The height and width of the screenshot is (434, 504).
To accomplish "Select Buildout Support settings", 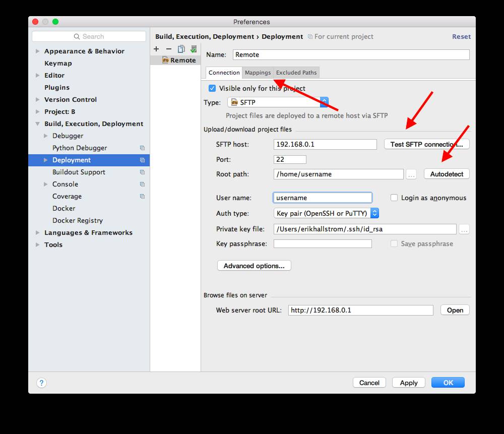I will click(79, 172).
